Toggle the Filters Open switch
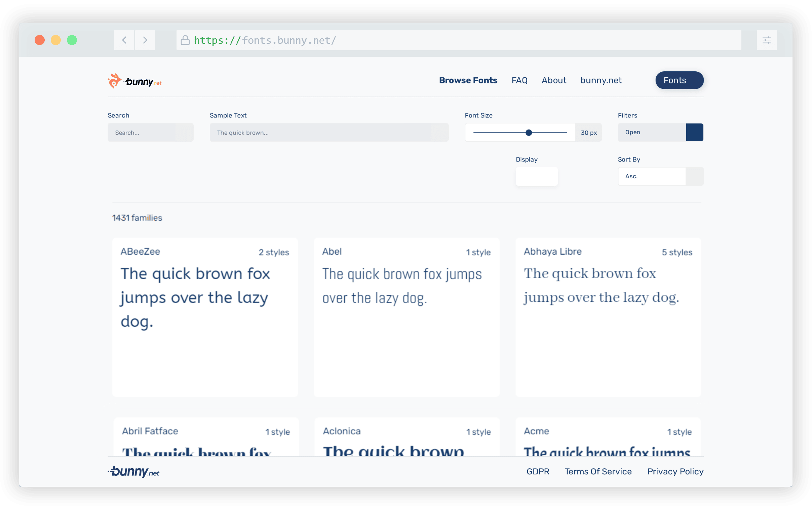The height and width of the screenshot is (510, 812). 651,132
